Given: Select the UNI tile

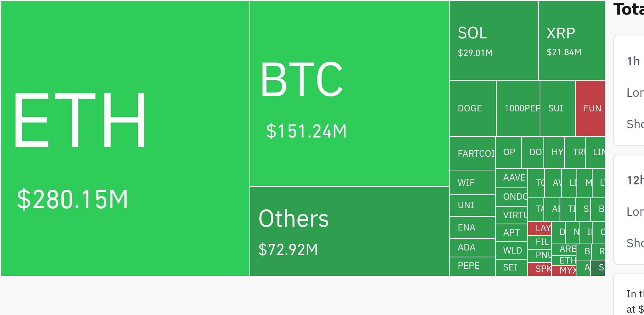Looking at the screenshot, I should [472, 206].
